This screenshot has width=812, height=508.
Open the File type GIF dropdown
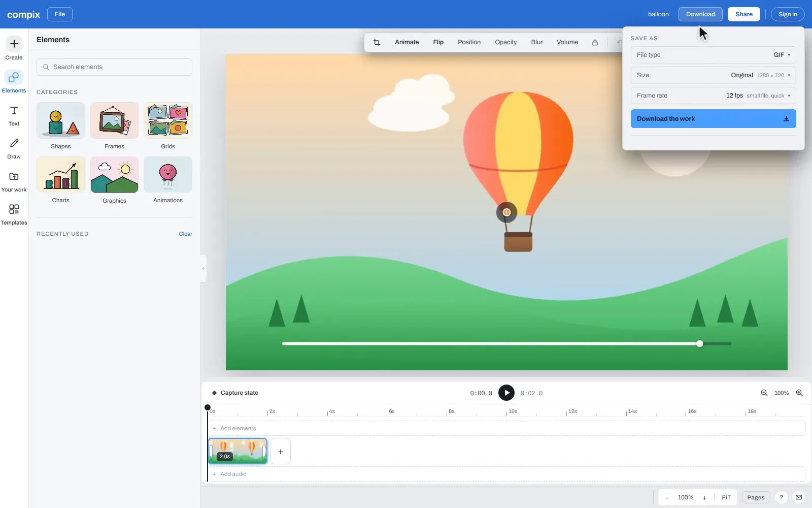(713, 55)
